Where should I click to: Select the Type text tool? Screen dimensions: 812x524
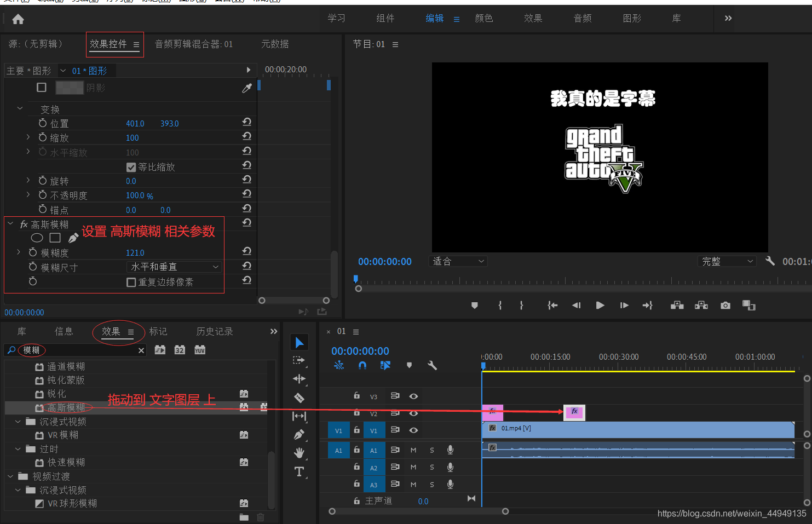pyautogui.click(x=299, y=471)
